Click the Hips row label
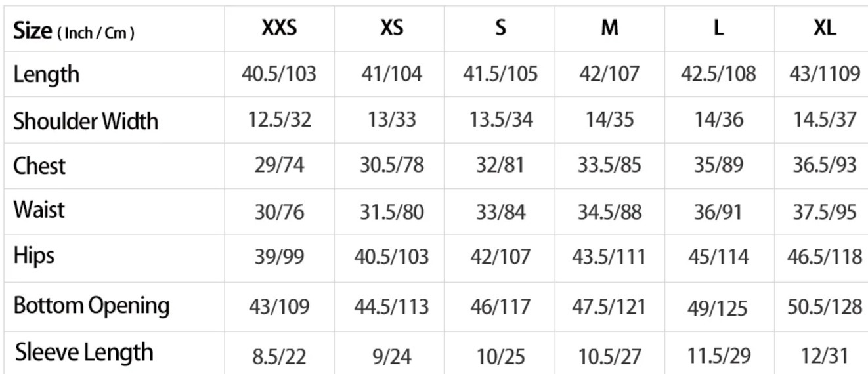 pyautogui.click(x=33, y=255)
